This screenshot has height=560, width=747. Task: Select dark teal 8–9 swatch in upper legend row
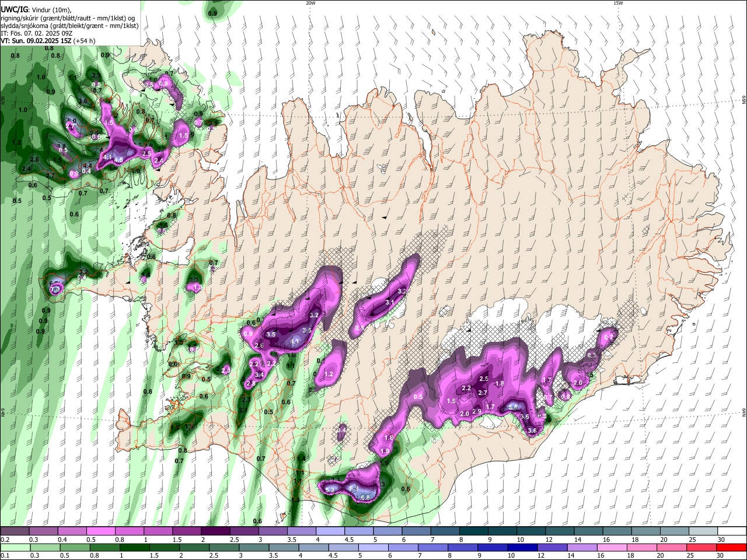click(x=474, y=531)
